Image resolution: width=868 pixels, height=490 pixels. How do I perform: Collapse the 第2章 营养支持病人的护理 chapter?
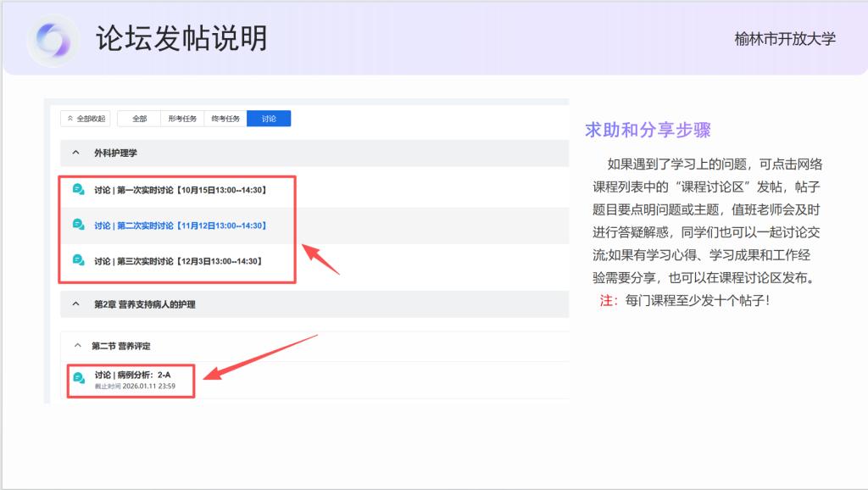[76, 303]
